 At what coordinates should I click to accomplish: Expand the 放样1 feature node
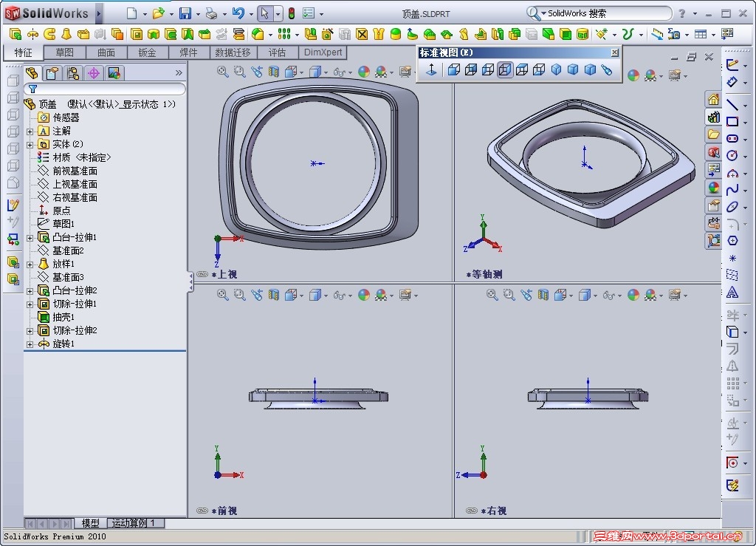tap(30, 265)
